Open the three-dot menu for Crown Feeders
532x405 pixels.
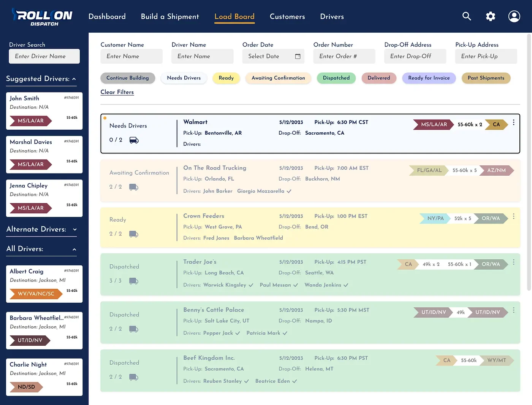pos(514,216)
